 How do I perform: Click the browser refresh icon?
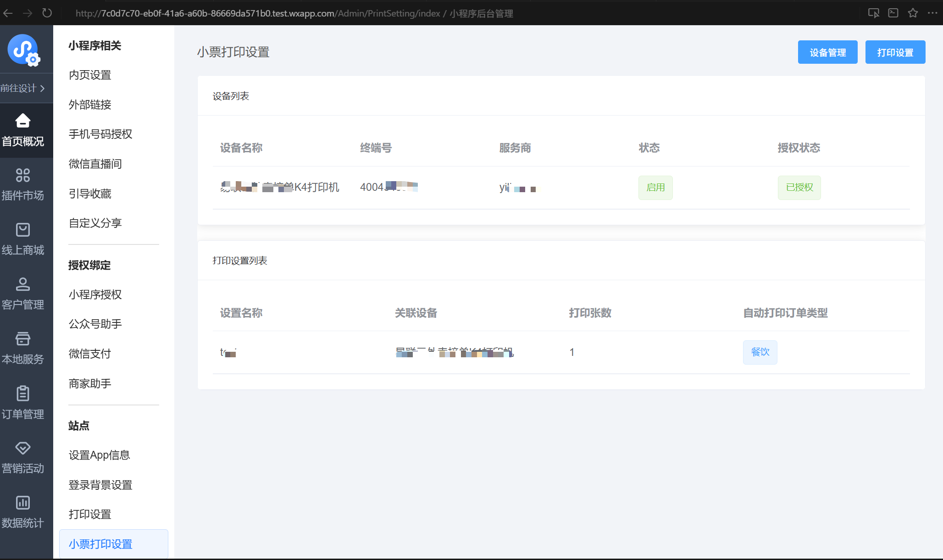point(47,13)
